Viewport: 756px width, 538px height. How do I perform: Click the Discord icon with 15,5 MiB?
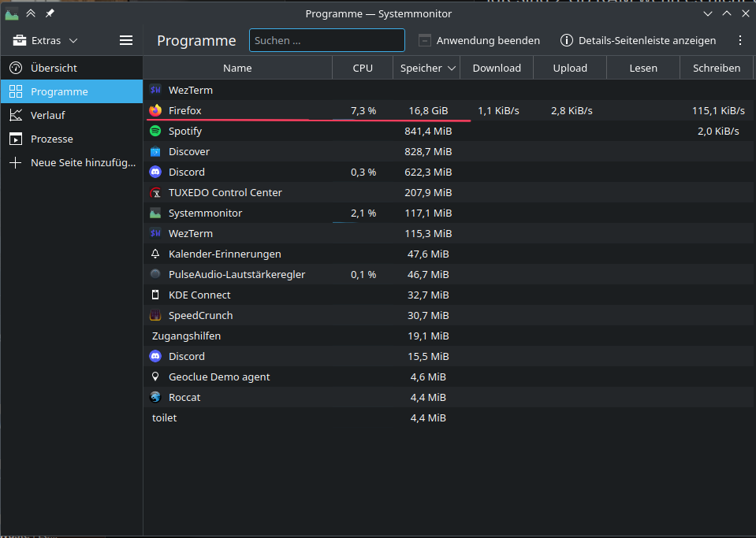pos(155,356)
